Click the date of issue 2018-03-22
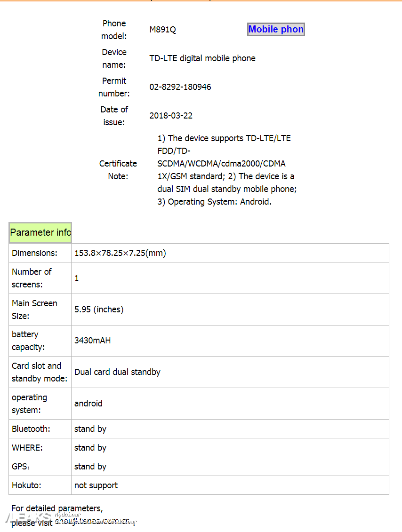Image resolution: width=402 pixels, height=532 pixels. [x=171, y=116]
